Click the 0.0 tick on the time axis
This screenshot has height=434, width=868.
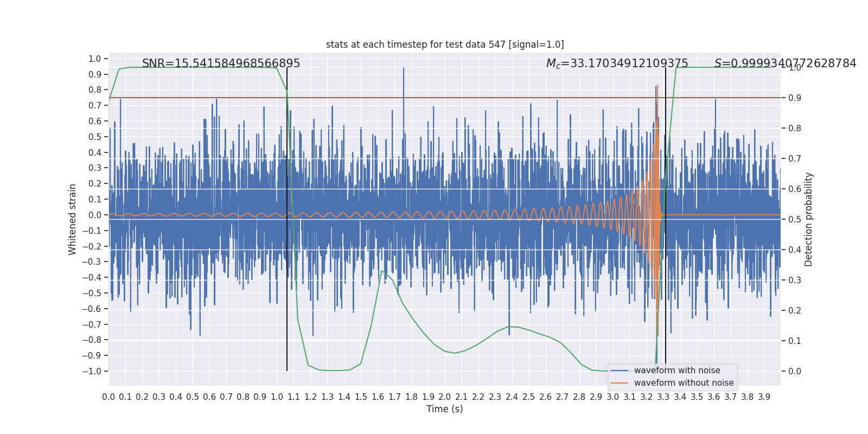(108, 397)
